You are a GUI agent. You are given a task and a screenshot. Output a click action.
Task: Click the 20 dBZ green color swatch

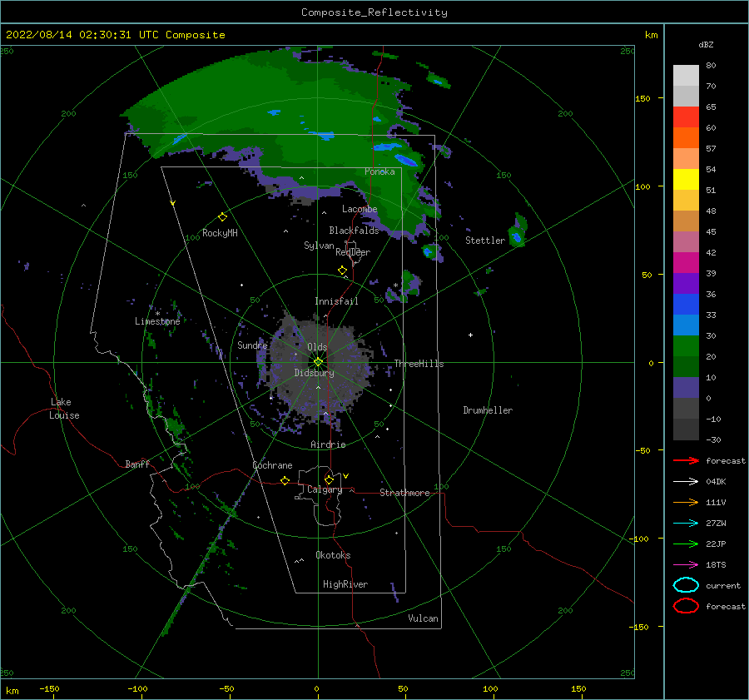(x=686, y=366)
